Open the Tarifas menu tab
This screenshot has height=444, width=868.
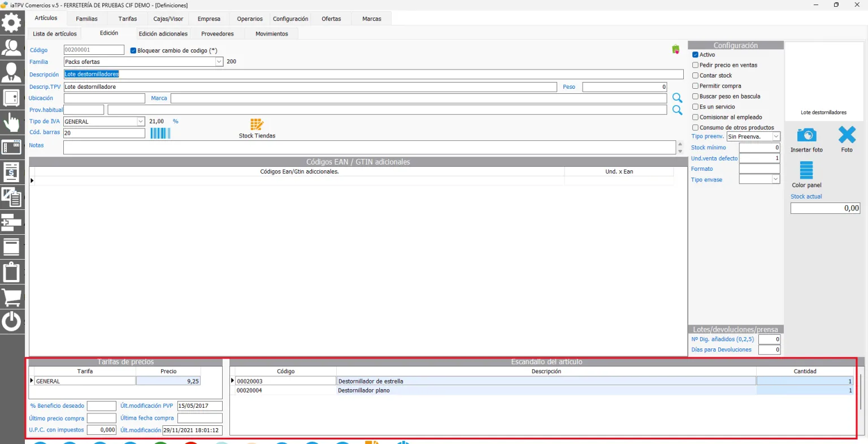(x=128, y=19)
